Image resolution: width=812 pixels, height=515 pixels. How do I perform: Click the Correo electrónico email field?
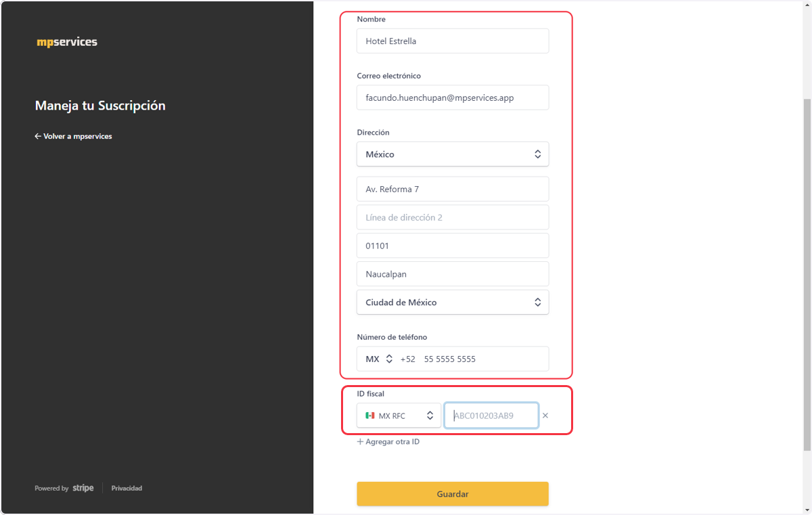(x=453, y=97)
